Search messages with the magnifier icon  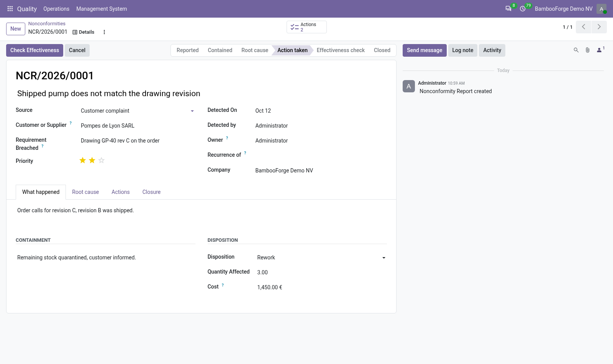click(x=576, y=50)
